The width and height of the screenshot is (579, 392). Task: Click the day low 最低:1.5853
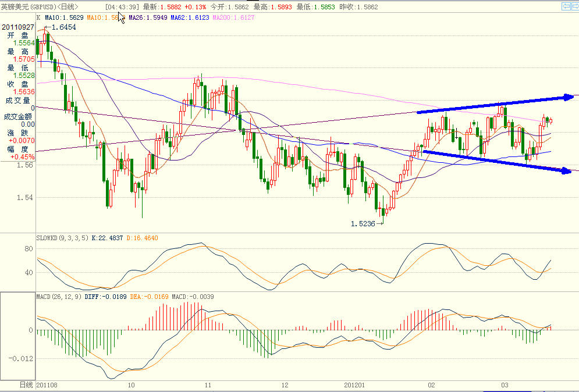[x=316, y=7]
